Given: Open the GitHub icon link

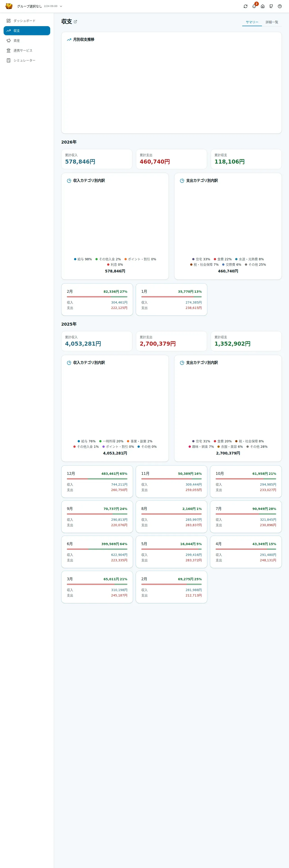Looking at the screenshot, I should pos(271,6).
